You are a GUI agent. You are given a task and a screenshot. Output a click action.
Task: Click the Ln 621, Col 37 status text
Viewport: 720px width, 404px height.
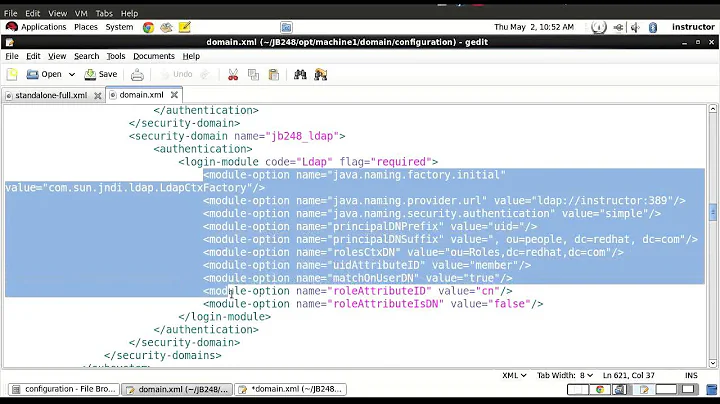click(629, 376)
